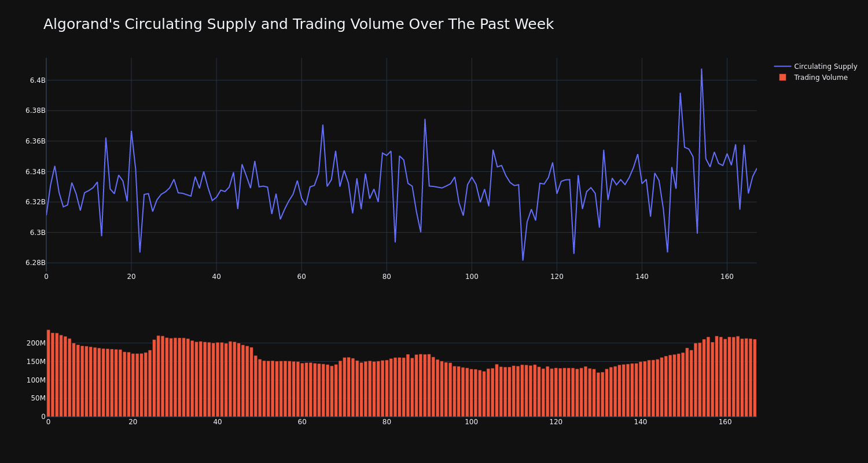Image resolution: width=868 pixels, height=463 pixels.
Task: Click the 6.28B y-axis label
Action: point(35,263)
